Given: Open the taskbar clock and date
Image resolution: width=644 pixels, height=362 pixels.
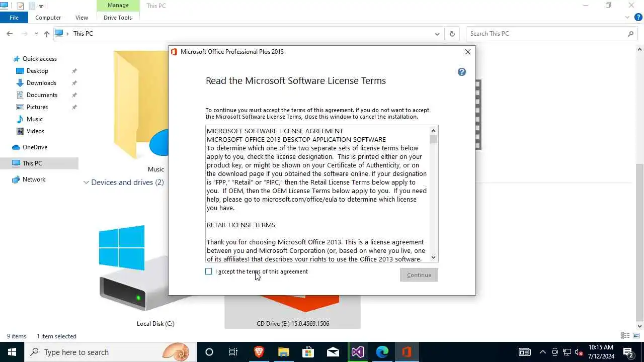Looking at the screenshot, I should (x=601, y=352).
